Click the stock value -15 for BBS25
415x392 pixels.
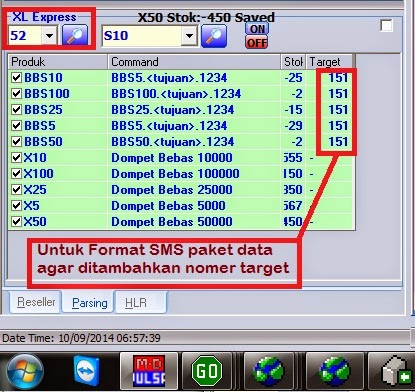(x=294, y=110)
